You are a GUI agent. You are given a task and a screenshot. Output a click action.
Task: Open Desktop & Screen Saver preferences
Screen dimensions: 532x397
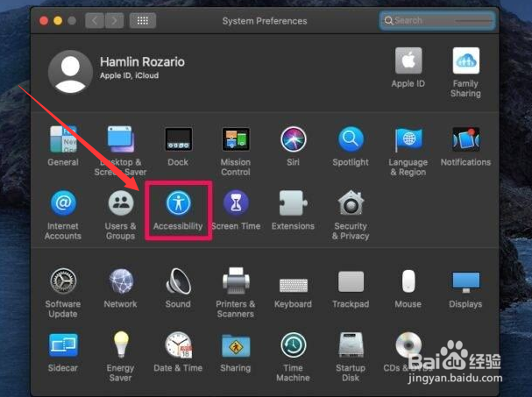(121, 139)
